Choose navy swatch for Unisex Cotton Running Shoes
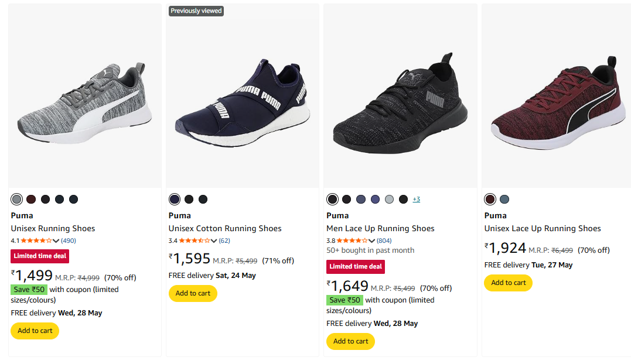The height and width of the screenshot is (364, 631). point(175,200)
